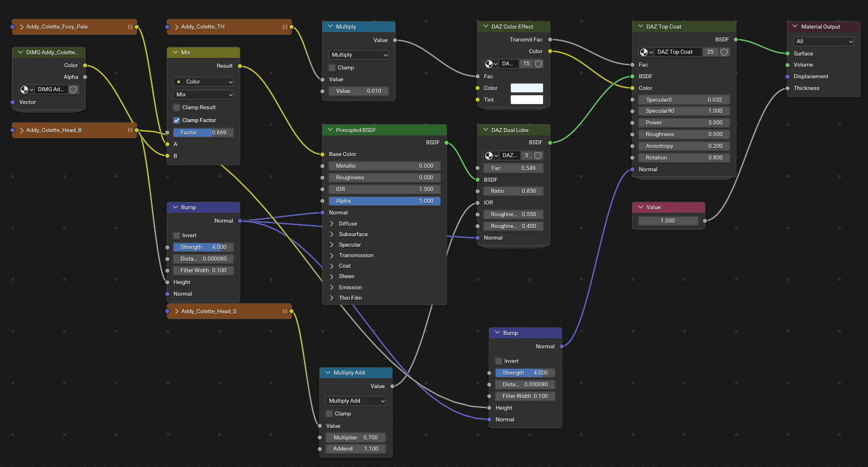Viewport: 868px width, 467px height.
Task: Open node group browser in DAZ Color Effect
Action: click(491, 64)
